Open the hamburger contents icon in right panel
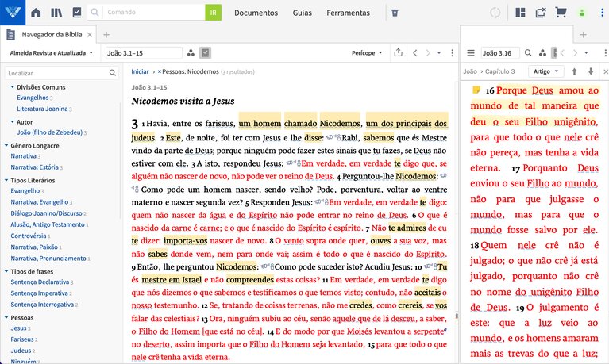 point(471,53)
